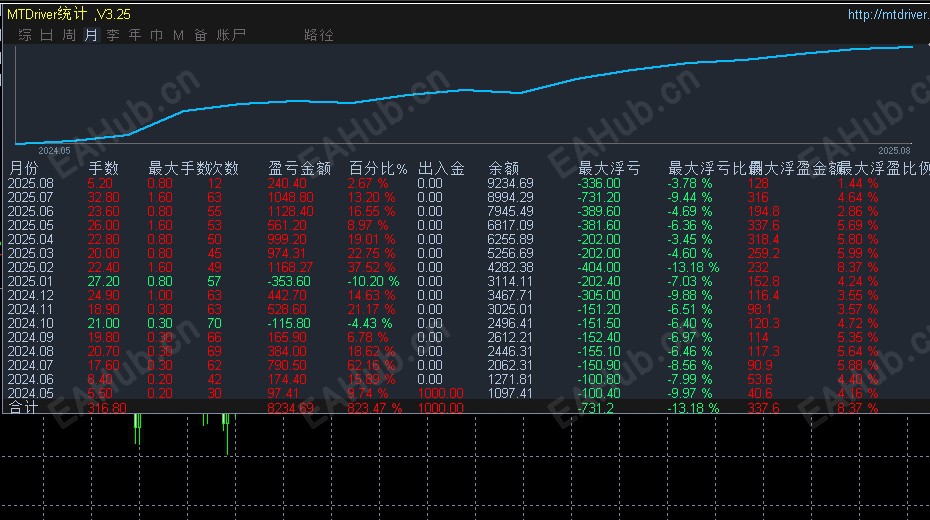Click total percentage 823.47 %
The image size is (930, 520).
[x=375, y=408]
